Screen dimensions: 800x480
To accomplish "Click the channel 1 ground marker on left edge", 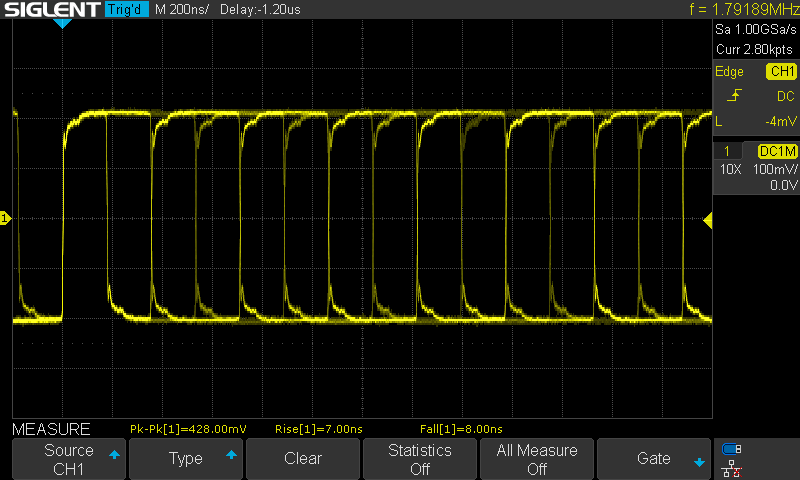I will pyautogui.click(x=6, y=218).
